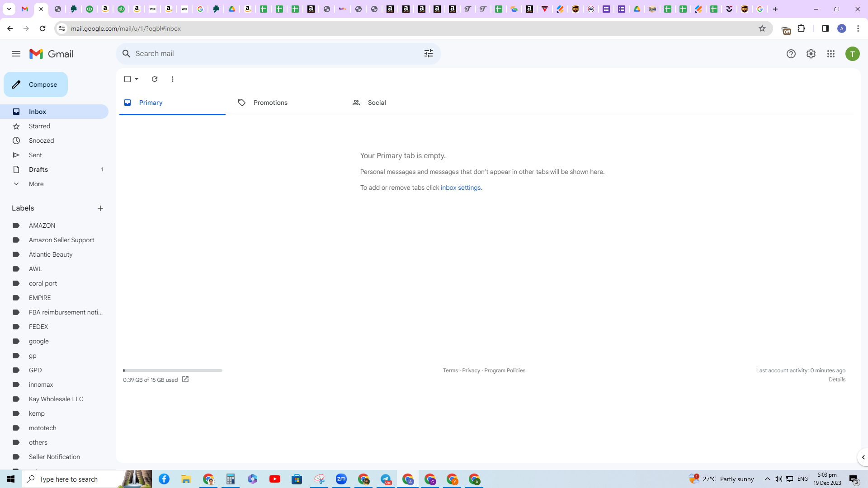Image resolution: width=868 pixels, height=488 pixels.
Task: Open the main menu hamburger icon
Action: (16, 54)
